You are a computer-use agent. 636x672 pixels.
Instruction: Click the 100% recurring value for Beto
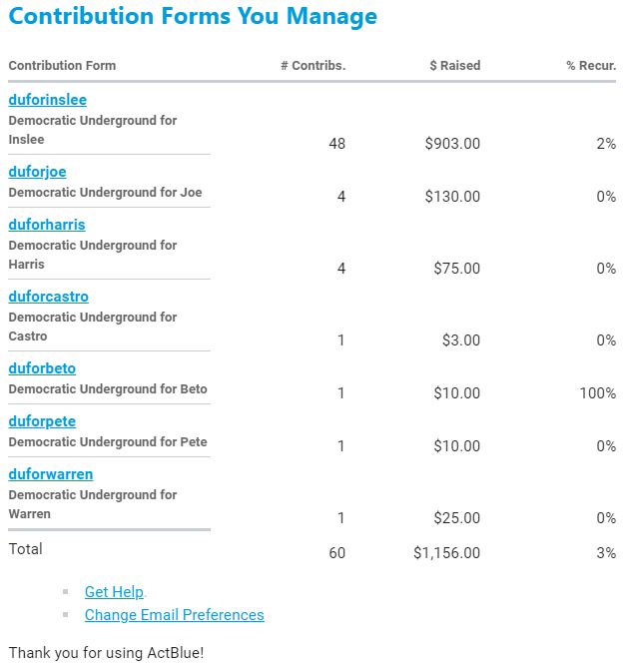(597, 393)
